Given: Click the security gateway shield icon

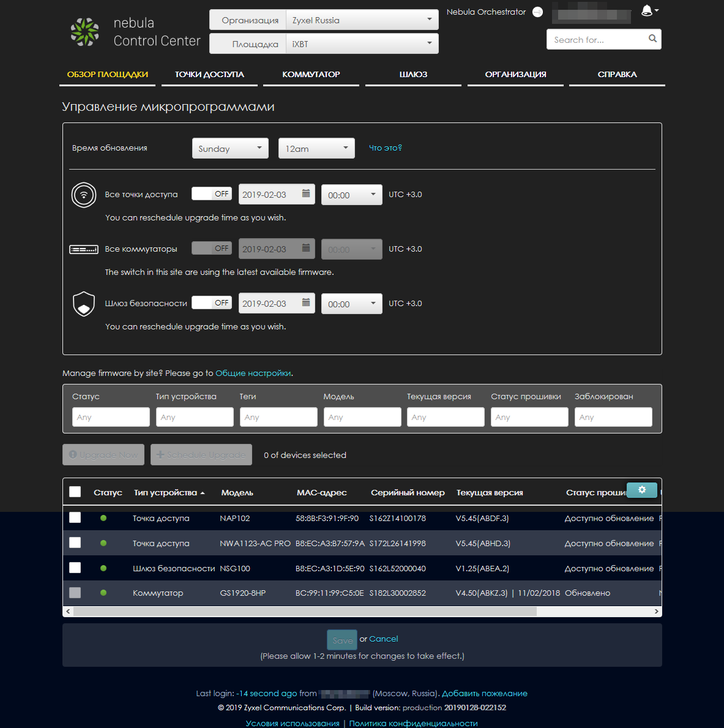Looking at the screenshot, I should [x=83, y=304].
